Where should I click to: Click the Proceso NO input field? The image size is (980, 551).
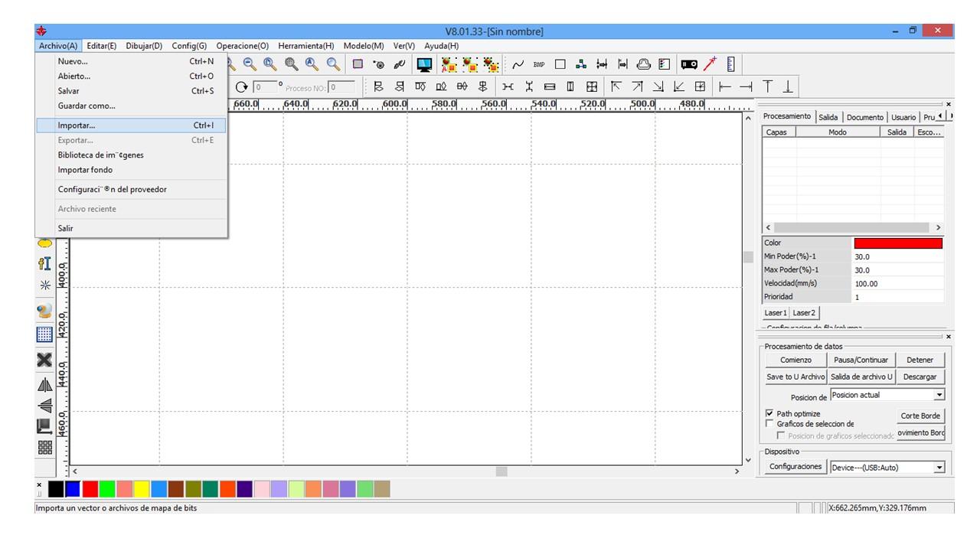click(x=342, y=87)
